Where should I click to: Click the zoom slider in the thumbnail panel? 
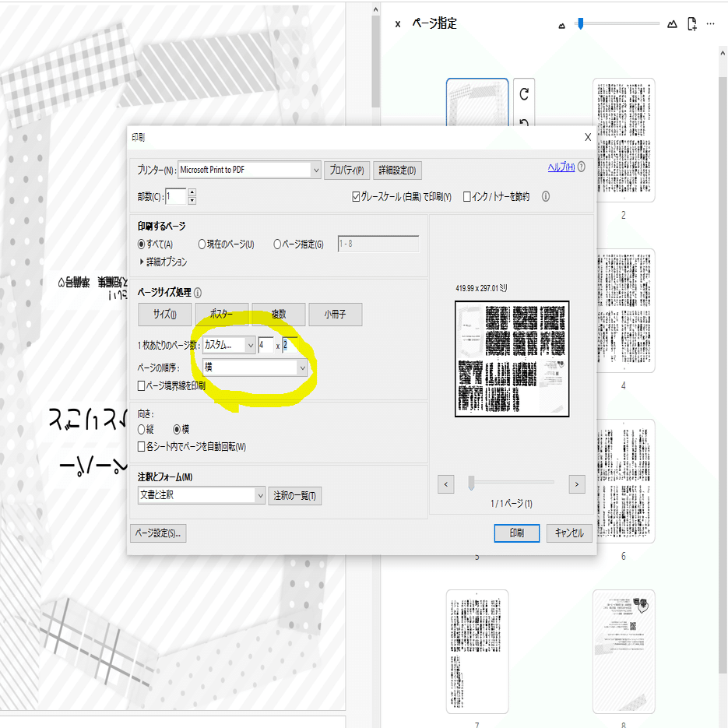(579, 24)
